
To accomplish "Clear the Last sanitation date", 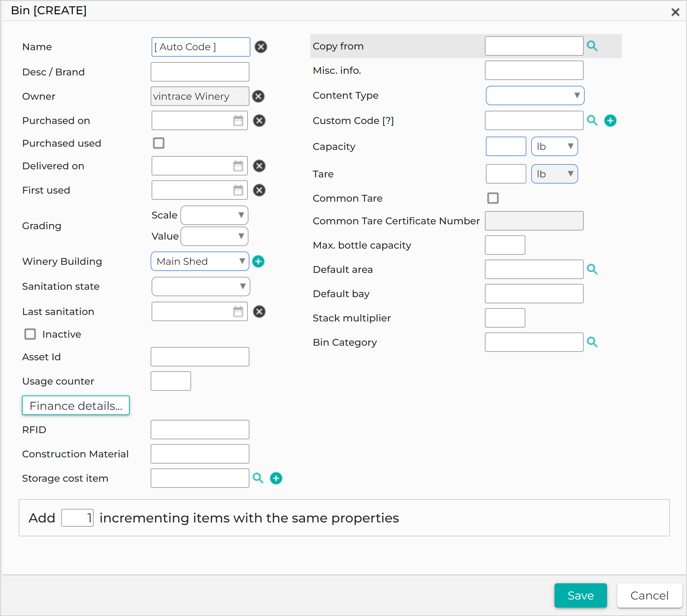I will click(x=259, y=312).
